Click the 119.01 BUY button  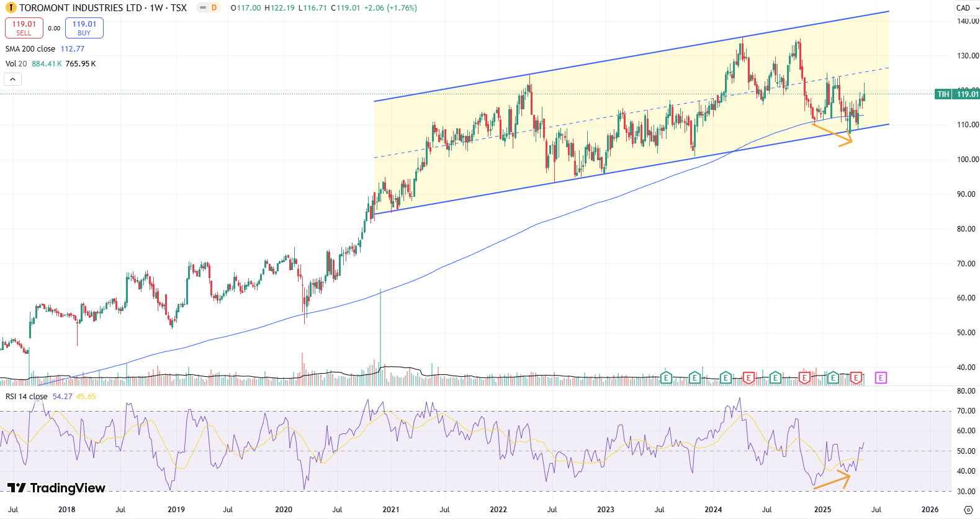tap(84, 28)
